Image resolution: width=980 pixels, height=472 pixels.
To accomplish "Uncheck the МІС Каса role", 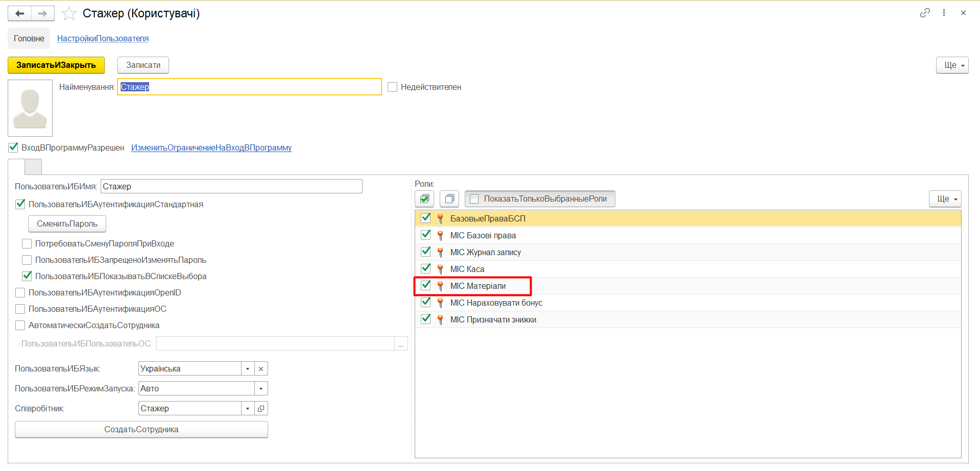I will 425,268.
